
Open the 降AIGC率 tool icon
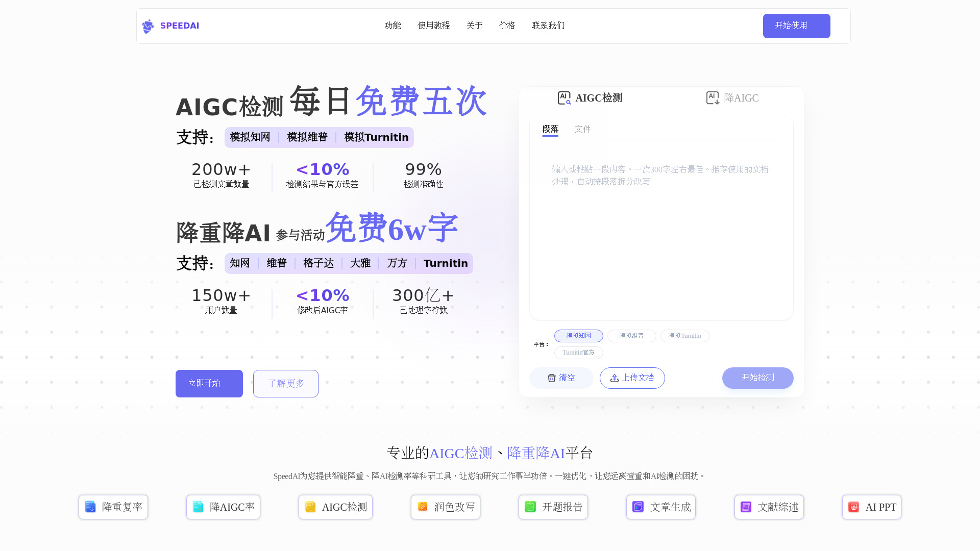click(x=199, y=507)
